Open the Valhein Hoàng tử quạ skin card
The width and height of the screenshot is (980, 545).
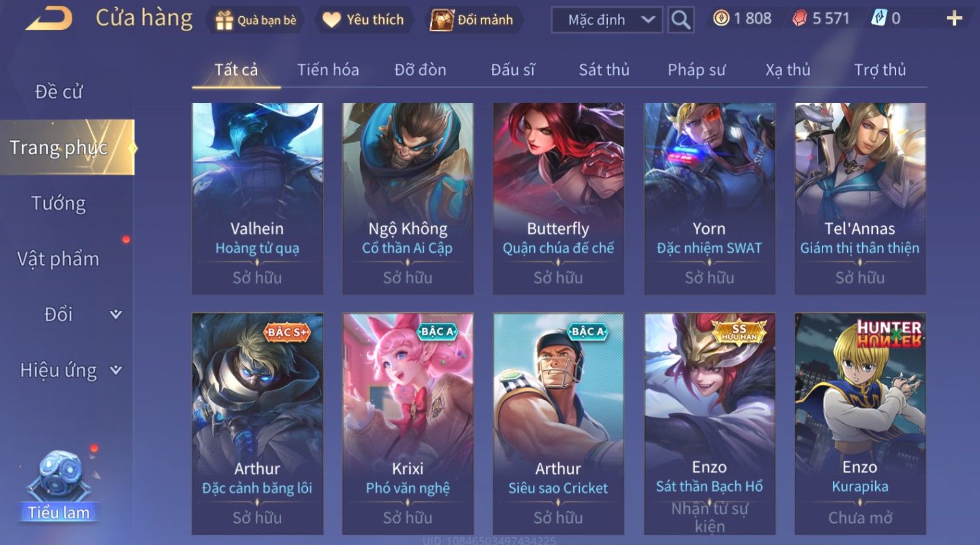pyautogui.click(x=258, y=199)
